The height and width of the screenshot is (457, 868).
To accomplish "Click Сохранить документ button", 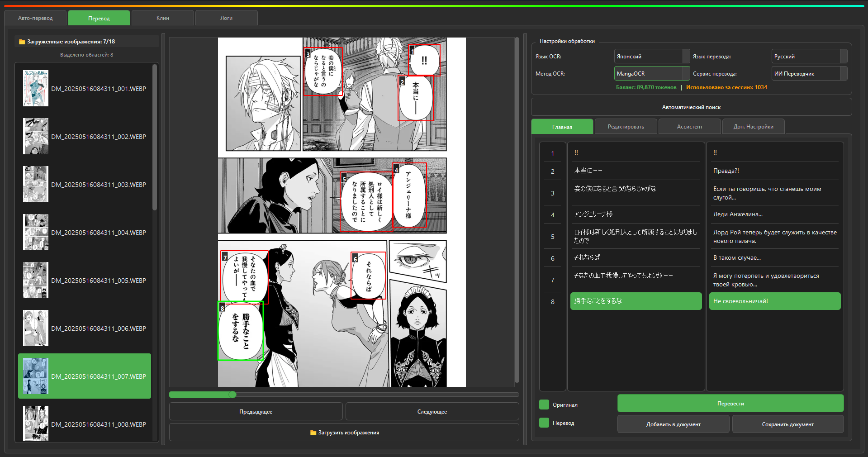I will pyautogui.click(x=787, y=424).
